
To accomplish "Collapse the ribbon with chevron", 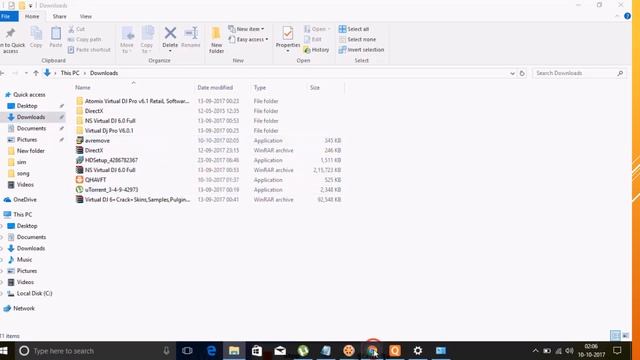I will coord(617,16).
